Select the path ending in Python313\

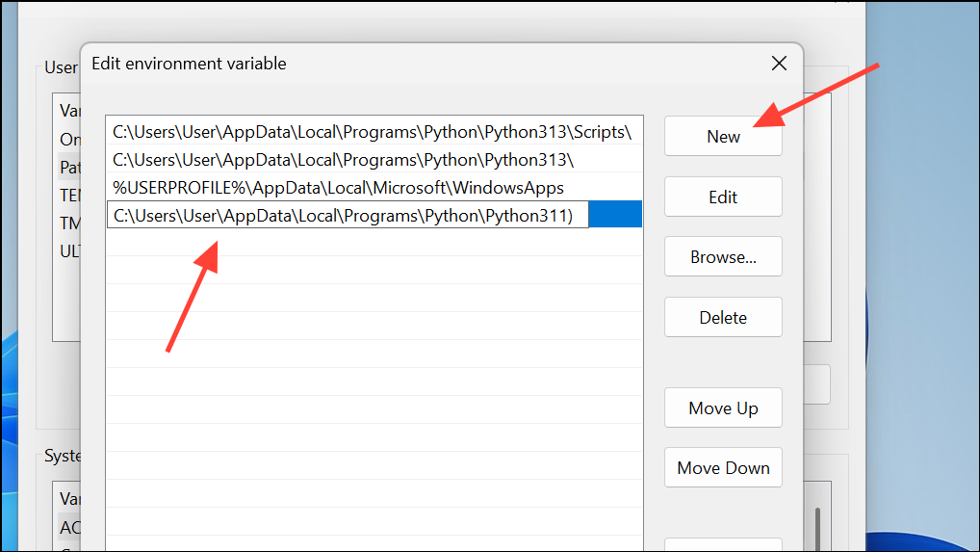coord(344,159)
